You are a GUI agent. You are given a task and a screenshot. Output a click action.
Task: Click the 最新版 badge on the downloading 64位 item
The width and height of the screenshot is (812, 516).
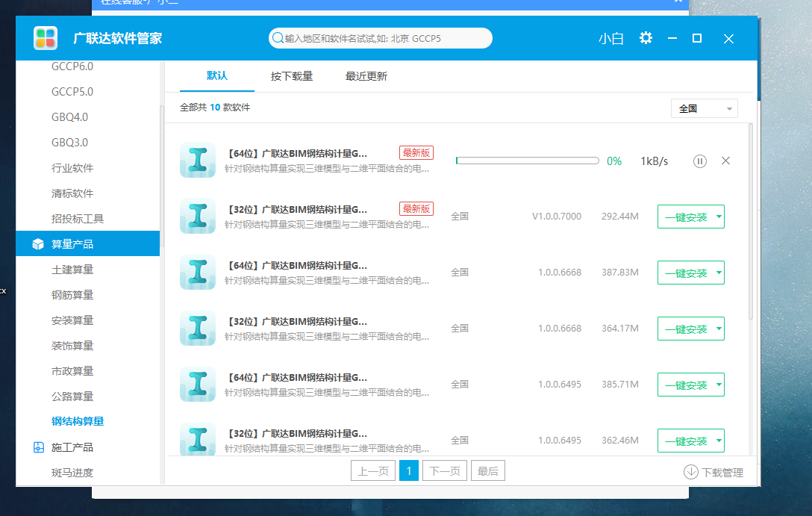[x=416, y=153]
